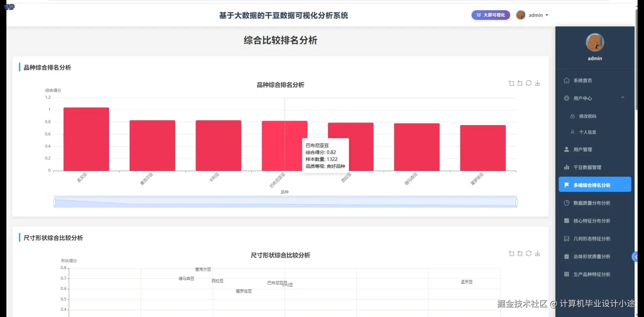Viewport: 644px width, 317px height.
Task: Click the blue circular arrow collapse button on sidebar edge
Action: pyautogui.click(x=636, y=256)
